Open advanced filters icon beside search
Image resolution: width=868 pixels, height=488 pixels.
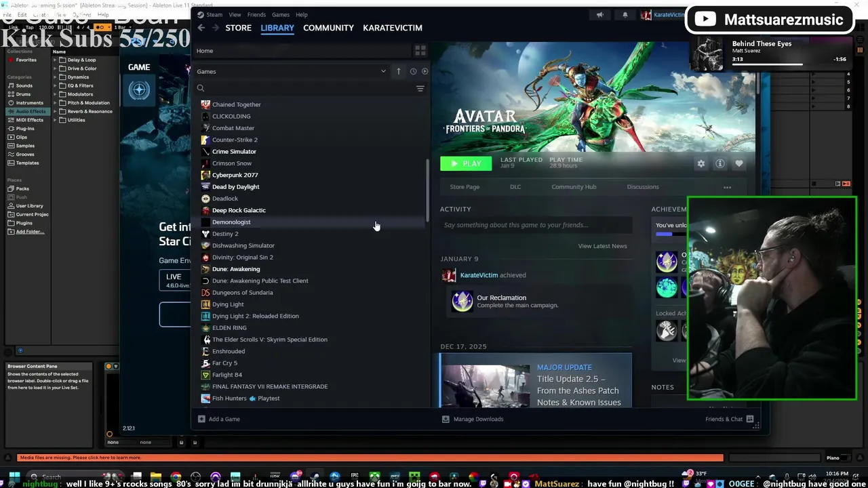[420, 88]
